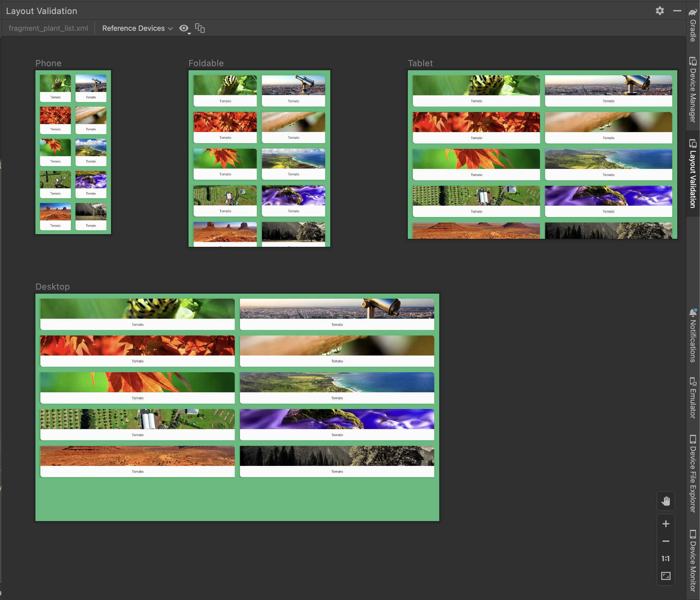Click zoom minus slider control
700x600 pixels.
[666, 540]
